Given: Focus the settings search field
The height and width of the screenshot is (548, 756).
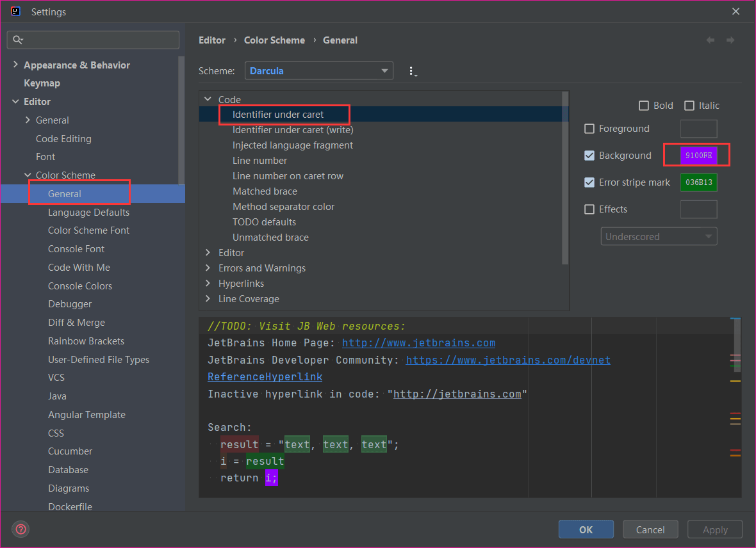Looking at the screenshot, I should pos(93,40).
